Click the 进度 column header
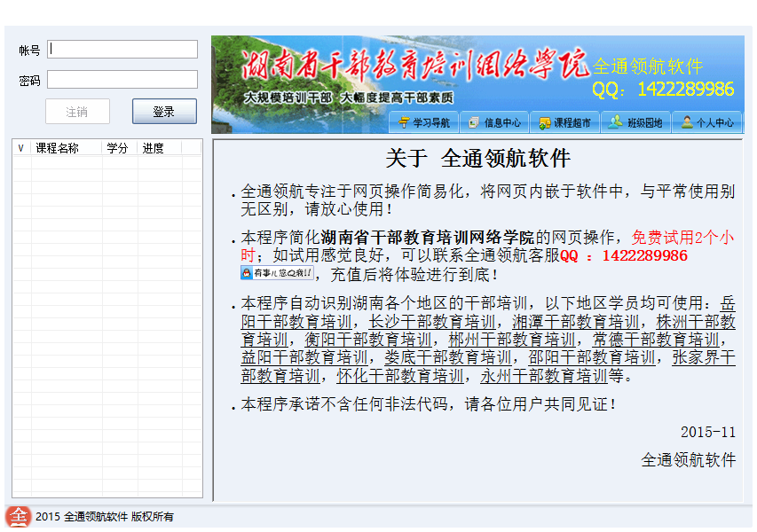 [153, 148]
